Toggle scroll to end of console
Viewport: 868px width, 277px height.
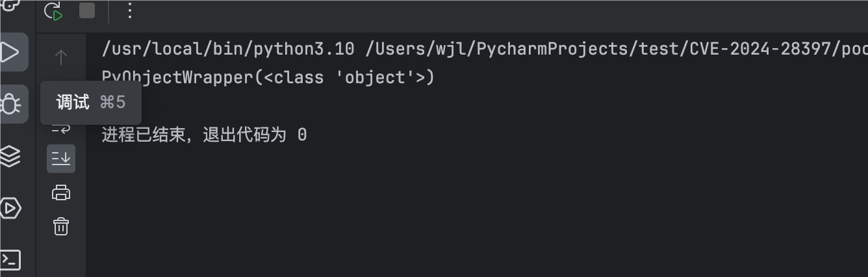point(61,159)
